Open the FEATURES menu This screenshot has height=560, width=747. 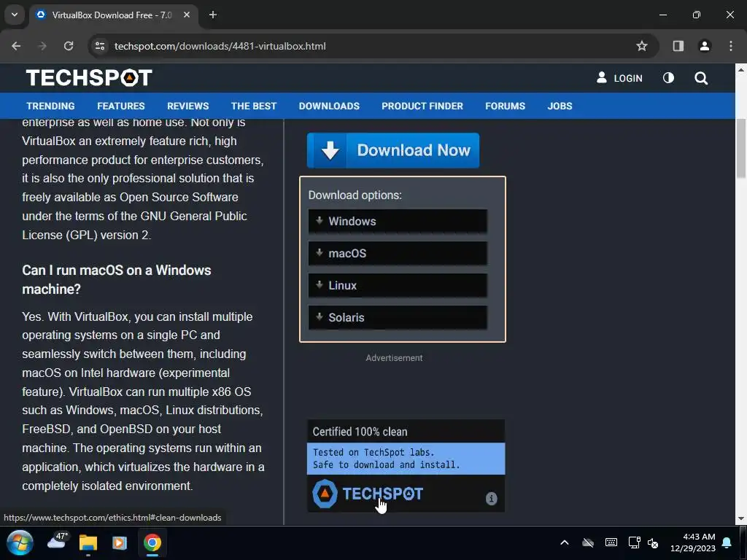click(121, 106)
